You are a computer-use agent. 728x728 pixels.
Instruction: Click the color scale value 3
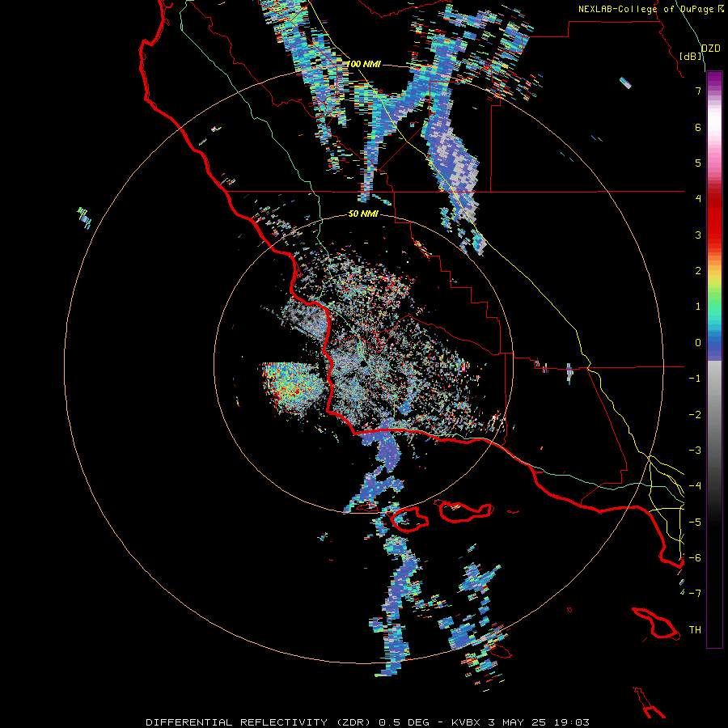(x=698, y=235)
